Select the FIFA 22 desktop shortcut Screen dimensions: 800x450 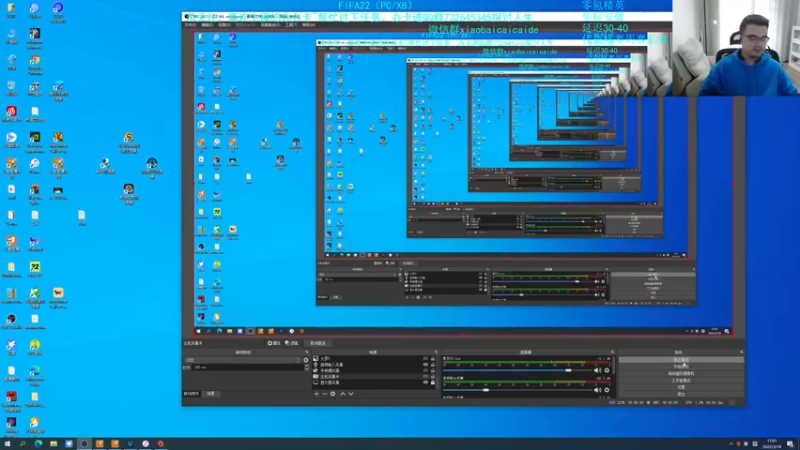tap(35, 269)
